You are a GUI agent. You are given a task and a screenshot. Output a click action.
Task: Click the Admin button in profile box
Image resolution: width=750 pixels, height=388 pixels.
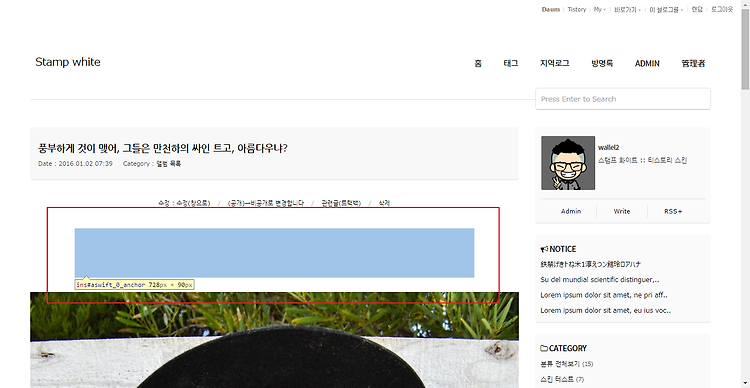[571, 211]
